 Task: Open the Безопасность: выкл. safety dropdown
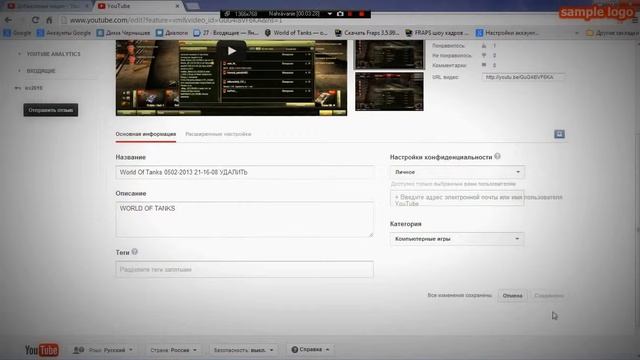click(x=244, y=350)
